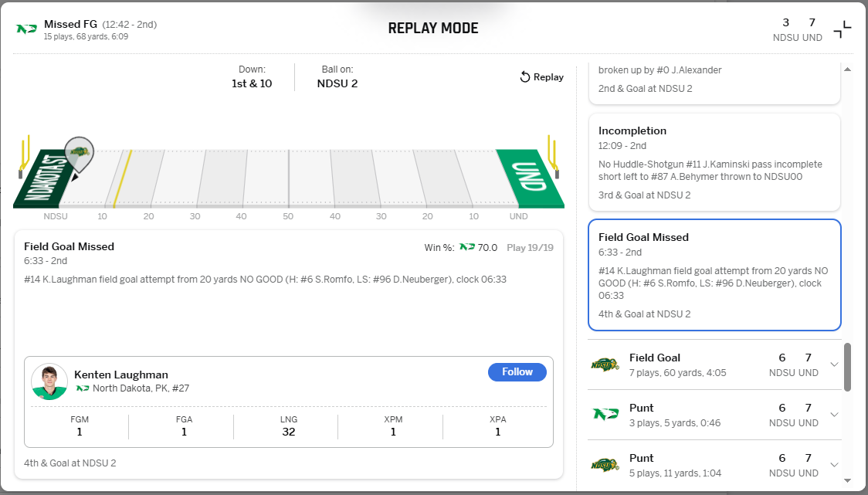Expand the 5 plays, 11 yards Punt drive
The height and width of the screenshot is (495, 868).
tap(834, 465)
